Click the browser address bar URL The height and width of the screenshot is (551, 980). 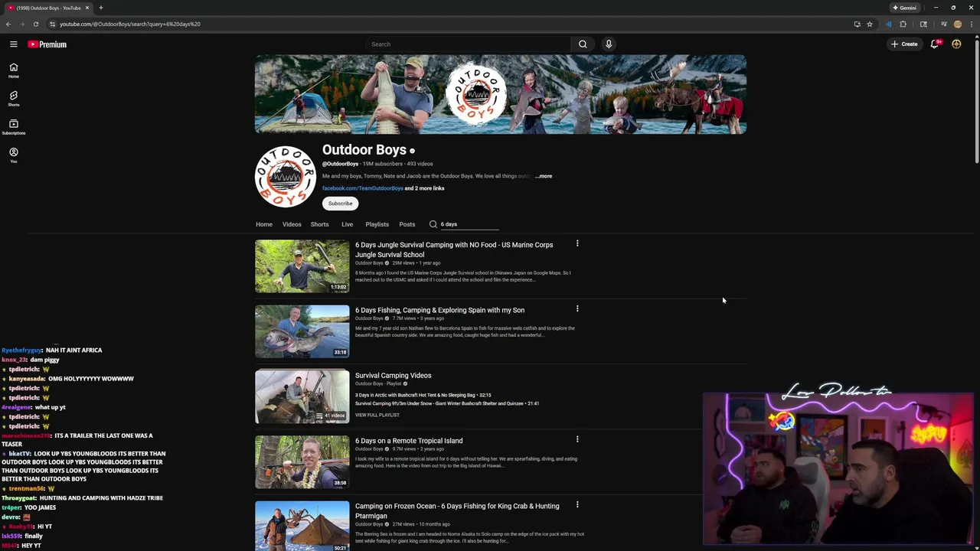click(130, 24)
